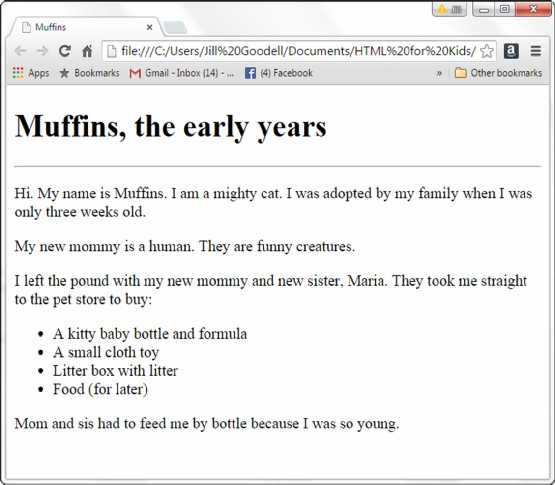555x485 pixels.
Task: Open the Facebook bookmark
Action: click(279, 73)
